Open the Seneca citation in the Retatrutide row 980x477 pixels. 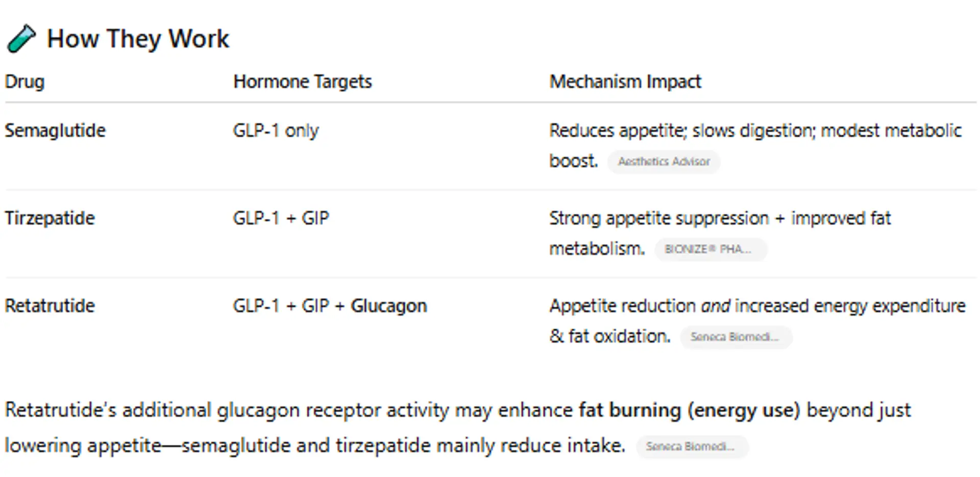[x=736, y=337]
